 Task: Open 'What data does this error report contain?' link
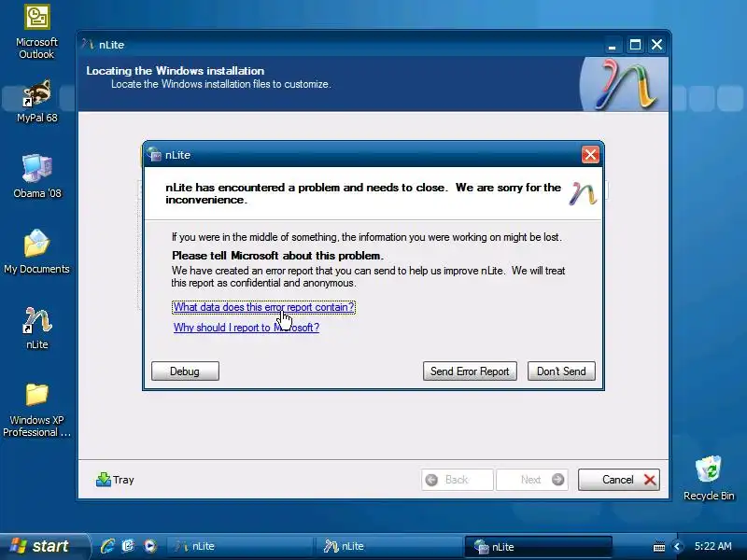click(x=263, y=307)
